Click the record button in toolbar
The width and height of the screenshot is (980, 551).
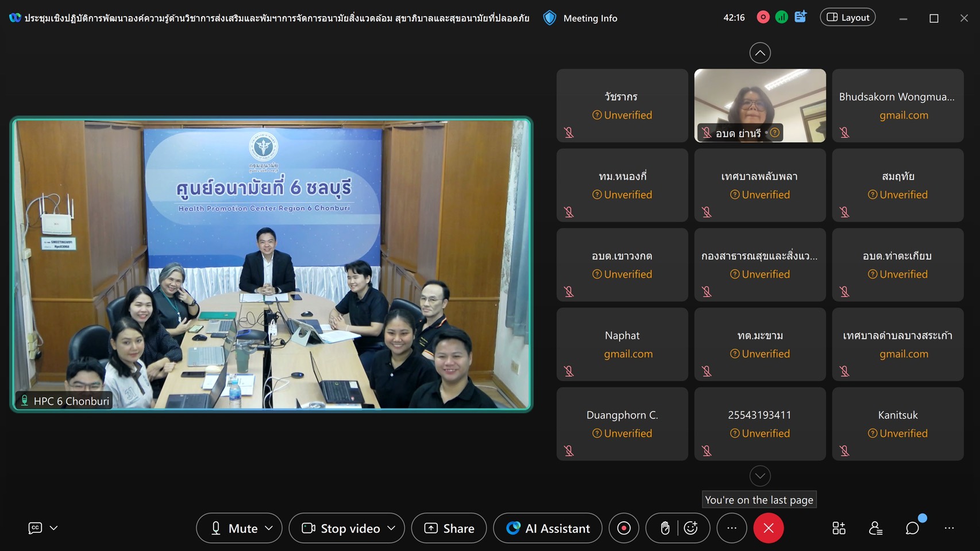[x=624, y=528]
